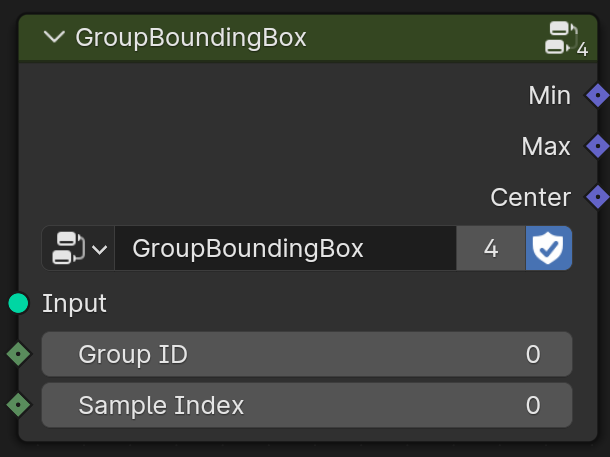Click the Min output socket diamond

coord(597,96)
